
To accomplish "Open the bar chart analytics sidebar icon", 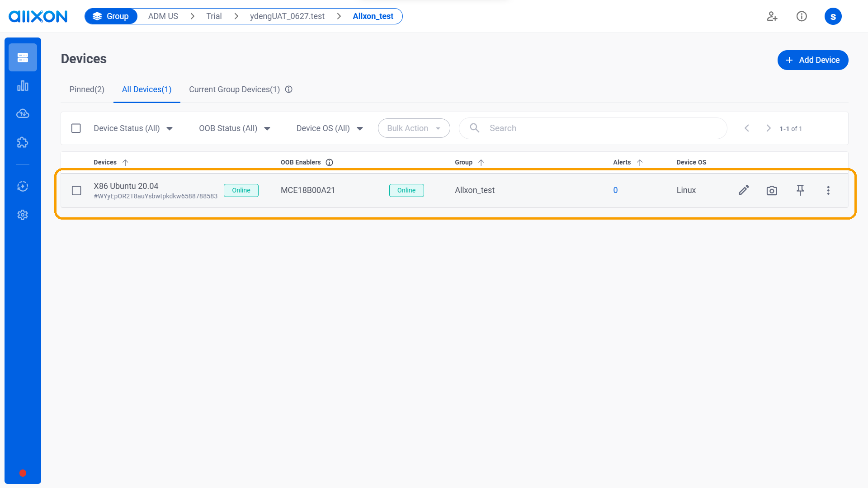I will tap(23, 86).
